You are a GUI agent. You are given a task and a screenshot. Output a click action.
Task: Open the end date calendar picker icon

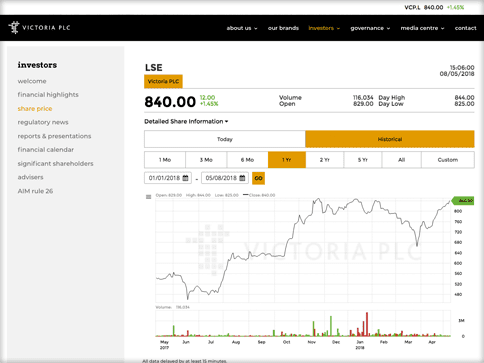point(242,178)
